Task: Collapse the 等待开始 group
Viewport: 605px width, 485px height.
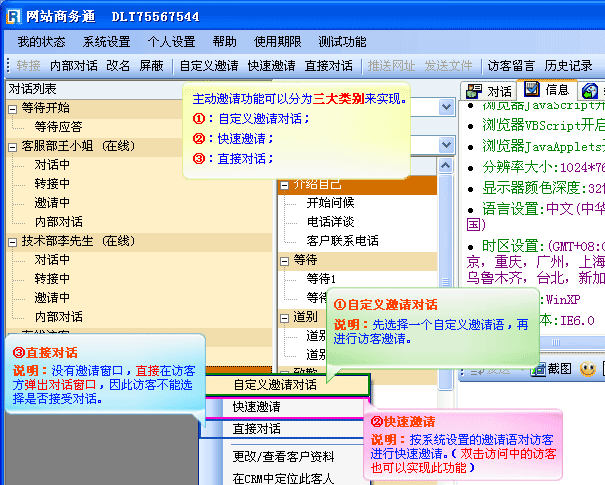Action: pos(10,108)
